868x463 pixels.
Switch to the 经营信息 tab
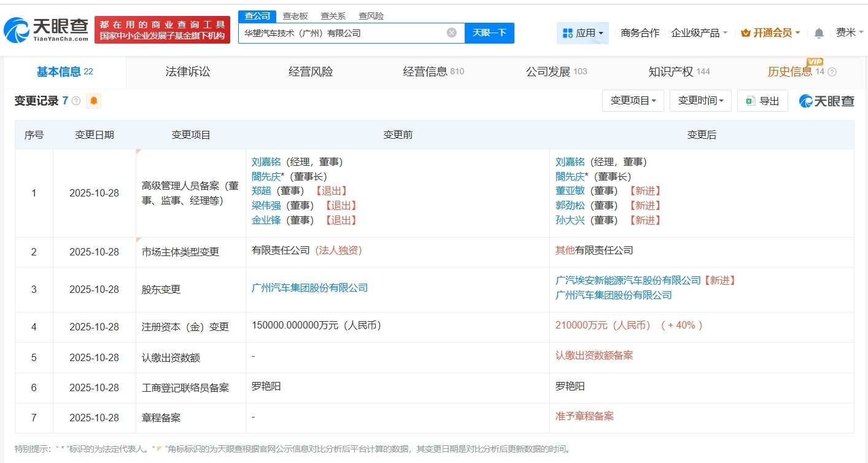[424, 71]
